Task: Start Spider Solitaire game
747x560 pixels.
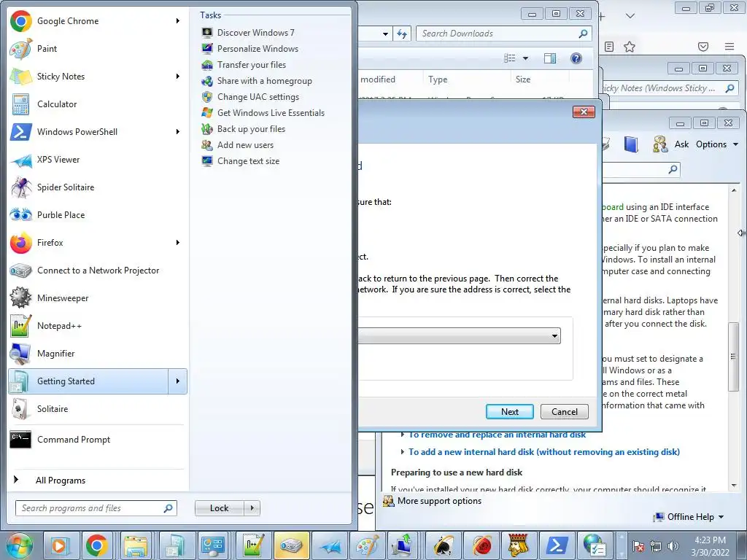Action: pos(98,187)
